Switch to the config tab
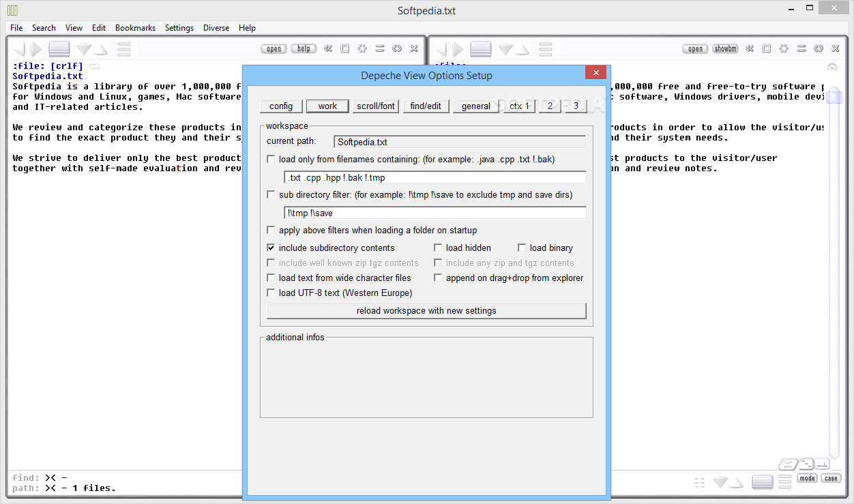Viewport: 854px width, 504px height. (x=281, y=106)
